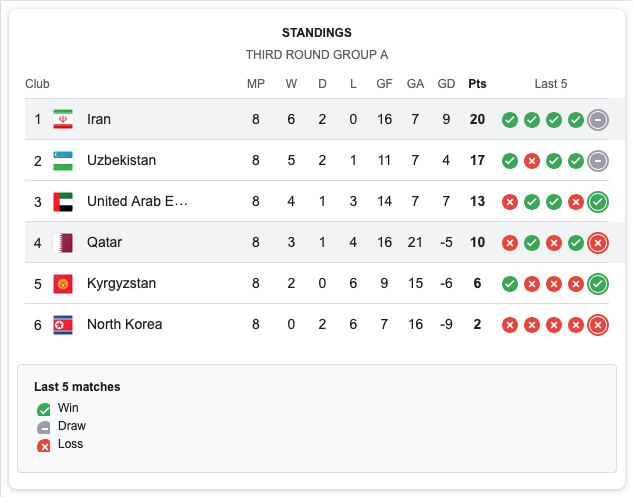Click Uzbekistan's latest draw result icon
This screenshot has width=633, height=497.
598,160
